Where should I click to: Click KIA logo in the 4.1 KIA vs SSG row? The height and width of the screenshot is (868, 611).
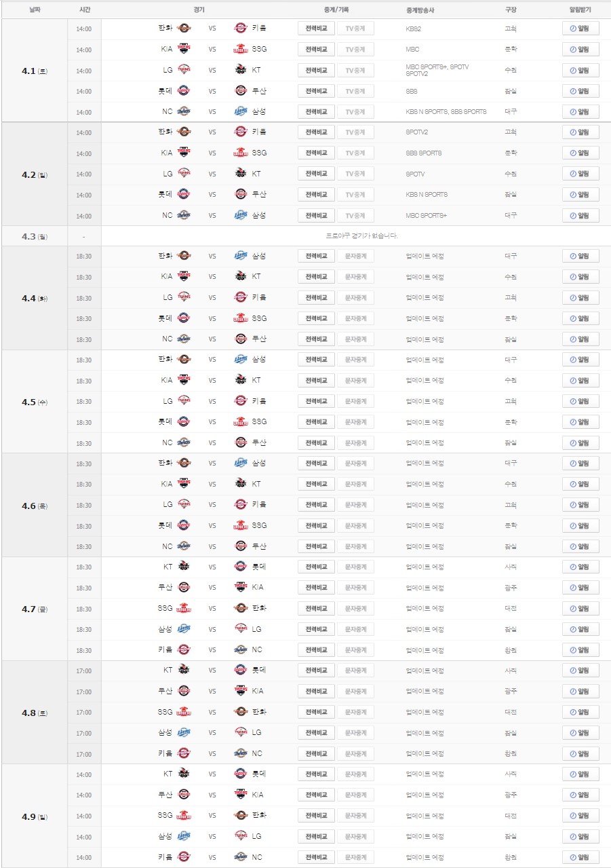coord(184,49)
